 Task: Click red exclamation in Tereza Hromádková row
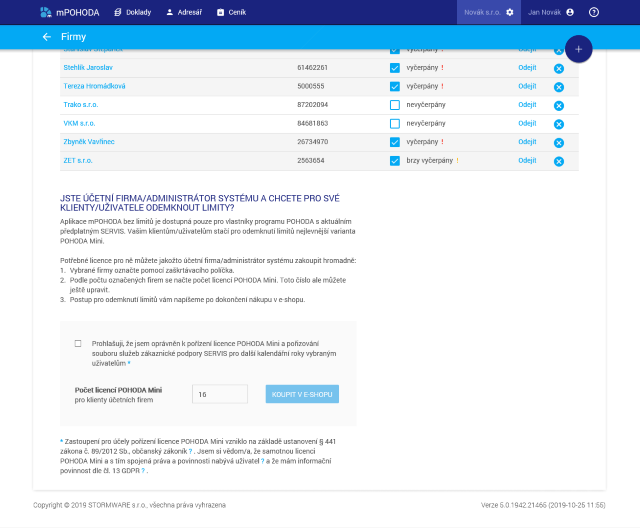click(x=442, y=86)
